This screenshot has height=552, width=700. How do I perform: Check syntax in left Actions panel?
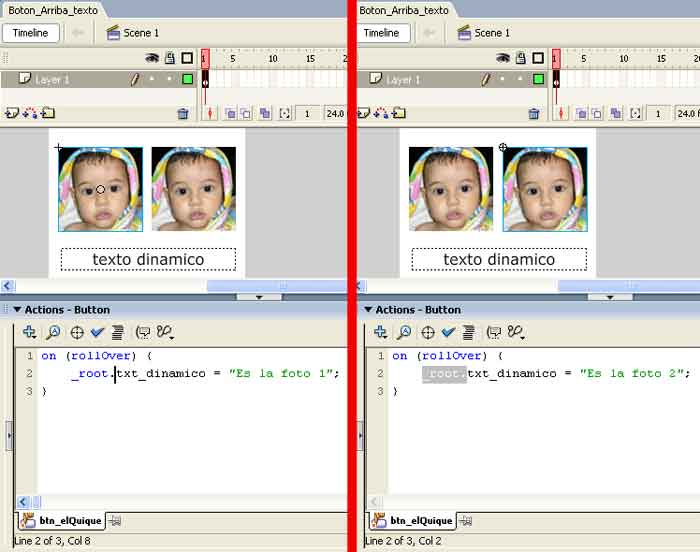point(97,332)
